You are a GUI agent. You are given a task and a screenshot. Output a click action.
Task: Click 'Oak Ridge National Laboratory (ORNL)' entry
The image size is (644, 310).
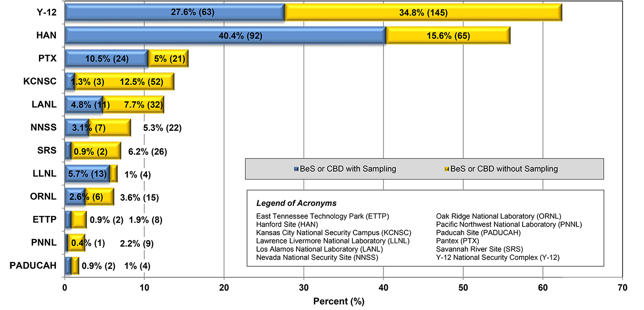click(499, 216)
